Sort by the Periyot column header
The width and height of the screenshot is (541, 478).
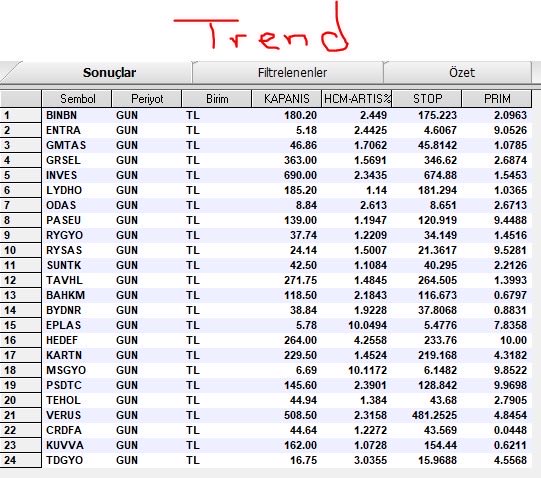pos(147,99)
